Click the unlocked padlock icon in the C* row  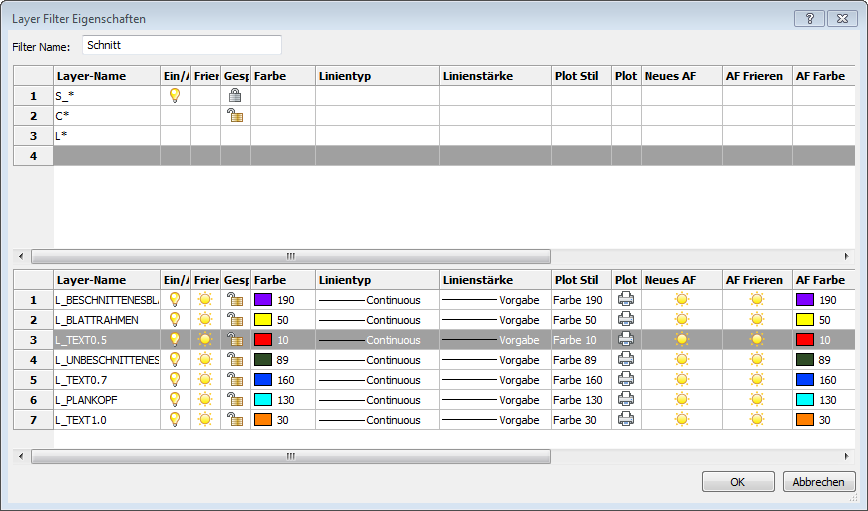point(235,116)
